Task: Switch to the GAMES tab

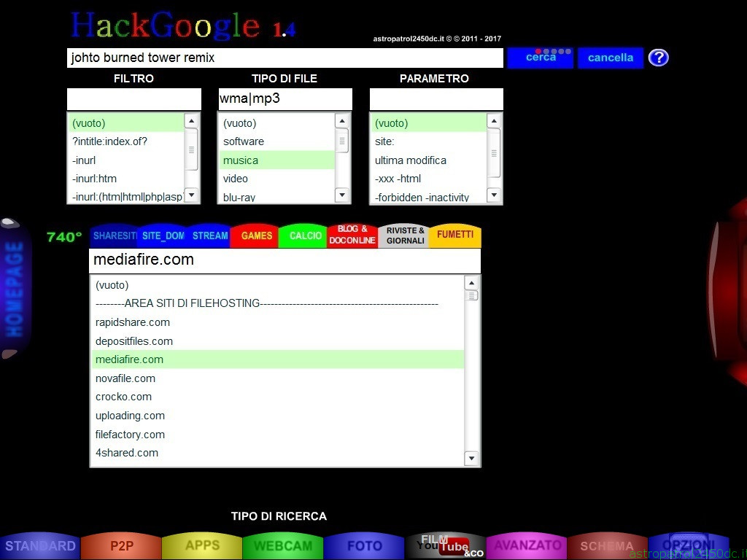Action: coord(256,236)
